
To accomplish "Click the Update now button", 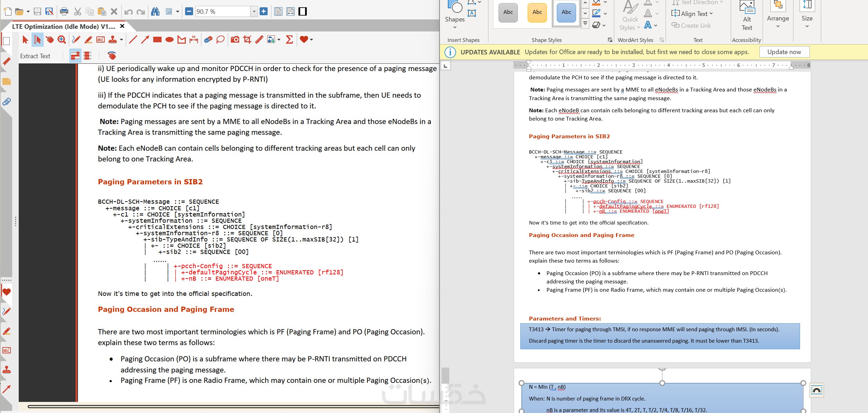I will pyautogui.click(x=784, y=52).
